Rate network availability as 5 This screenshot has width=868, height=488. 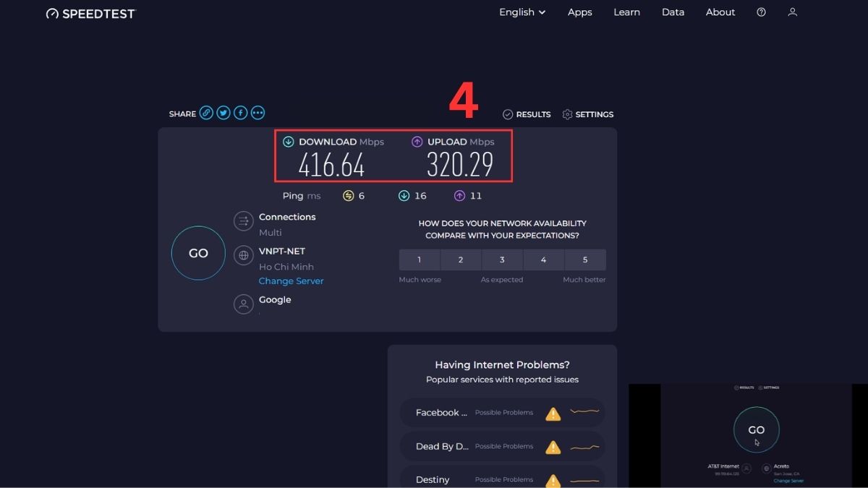[x=585, y=260]
